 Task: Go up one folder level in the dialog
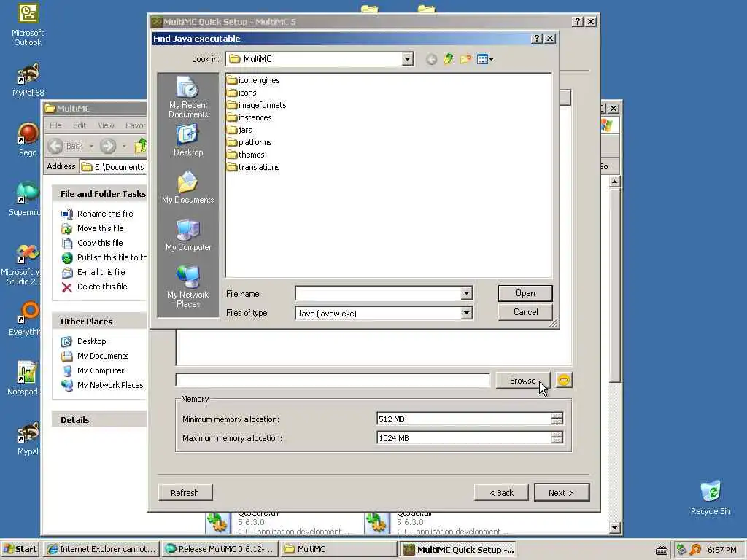449,59
